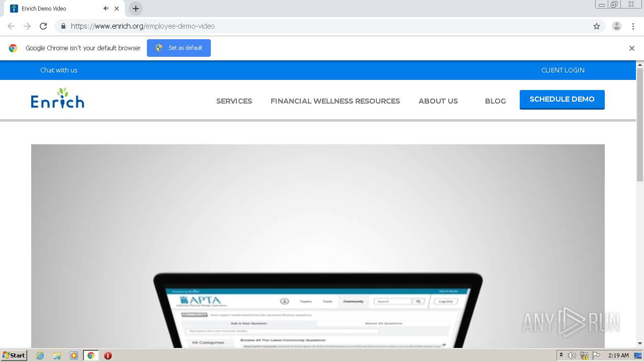Open the Chrome profile avatar icon

[x=617, y=26]
